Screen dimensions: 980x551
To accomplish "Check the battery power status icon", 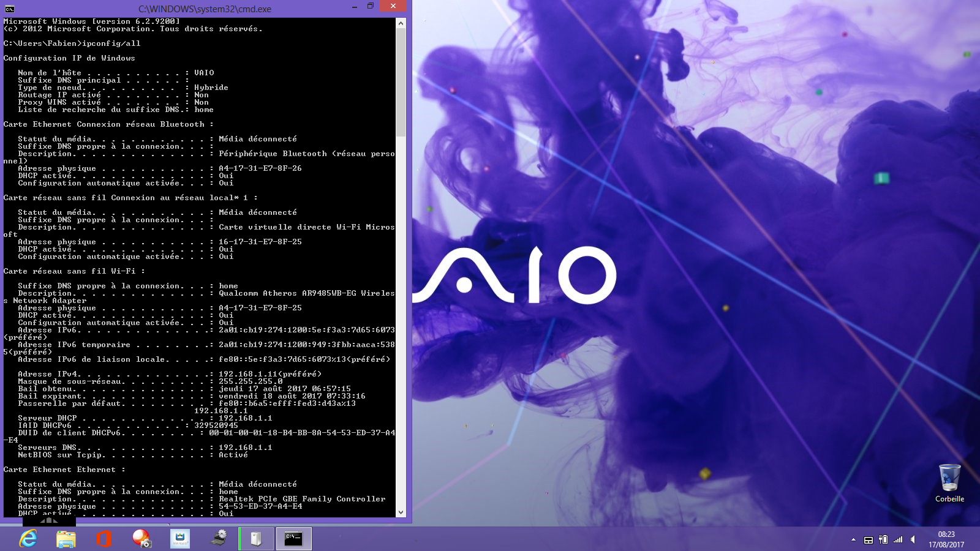I will pyautogui.click(x=883, y=540).
